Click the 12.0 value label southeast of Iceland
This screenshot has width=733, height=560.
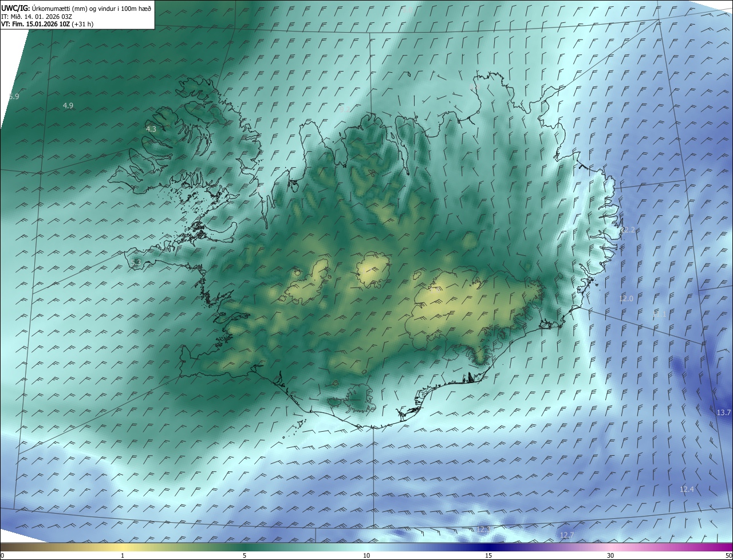click(626, 299)
